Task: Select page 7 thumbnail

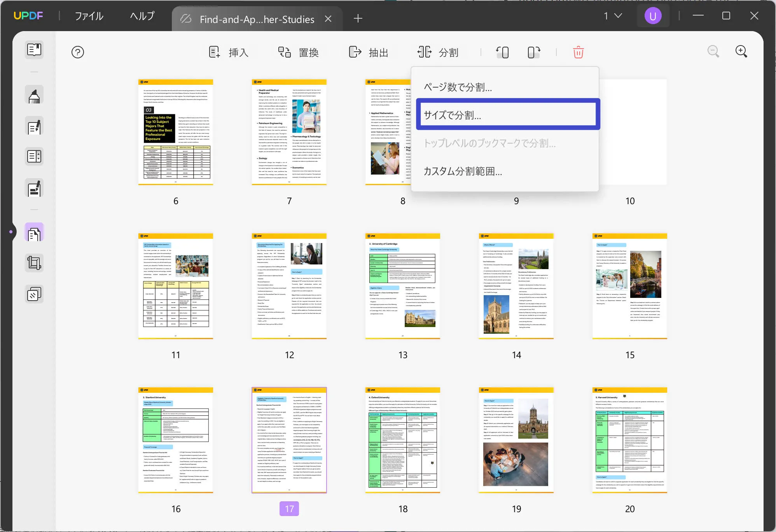Action: [x=289, y=132]
